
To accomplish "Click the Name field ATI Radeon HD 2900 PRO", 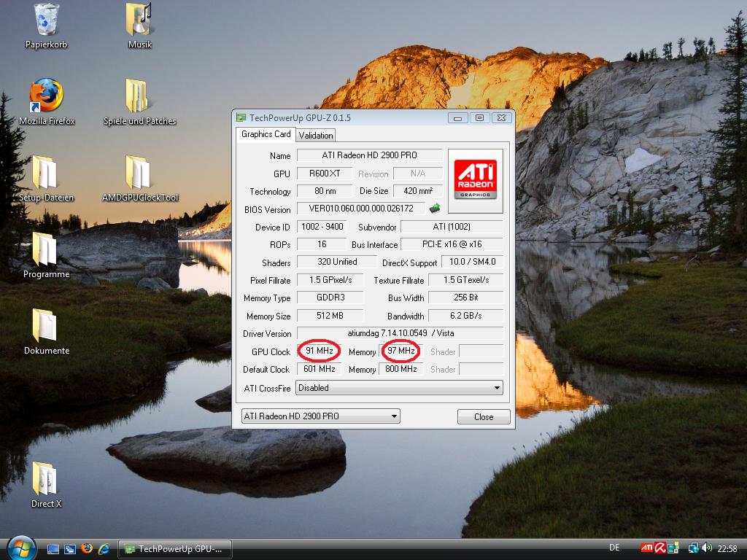I will (370, 155).
